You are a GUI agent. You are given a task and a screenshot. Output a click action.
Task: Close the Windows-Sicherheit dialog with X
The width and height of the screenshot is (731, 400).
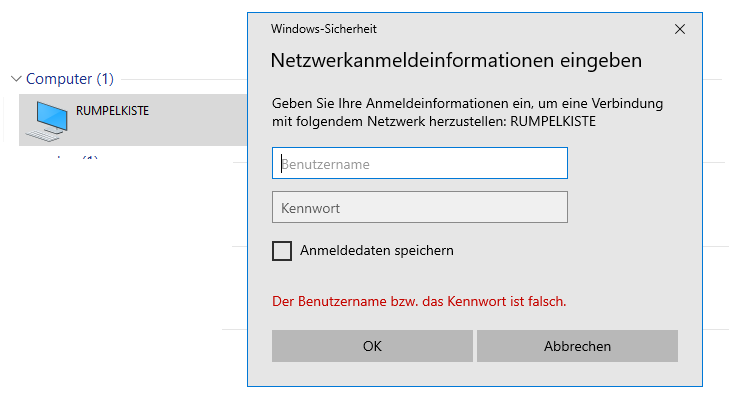(x=680, y=29)
